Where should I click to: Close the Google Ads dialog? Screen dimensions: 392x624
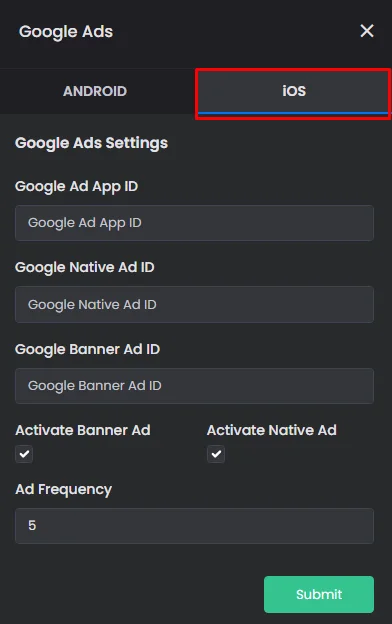coord(367,31)
